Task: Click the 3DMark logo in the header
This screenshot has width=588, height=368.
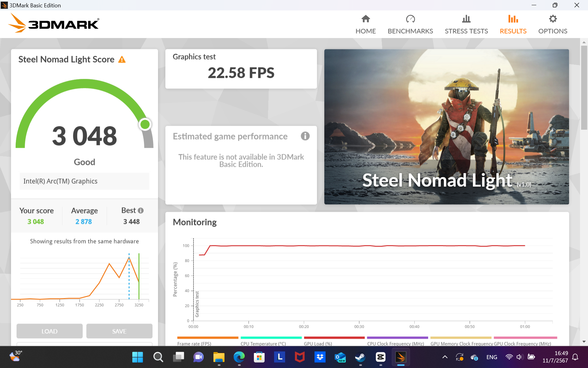Action: coord(54,24)
